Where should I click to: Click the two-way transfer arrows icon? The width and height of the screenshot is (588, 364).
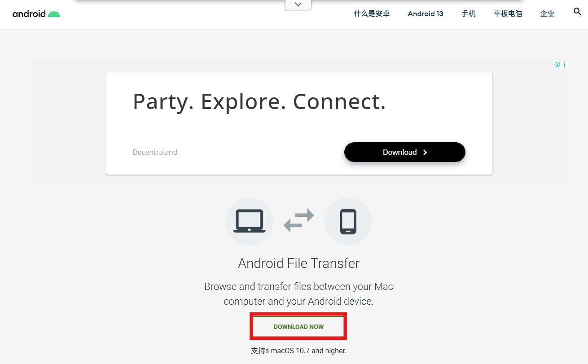pyautogui.click(x=298, y=221)
